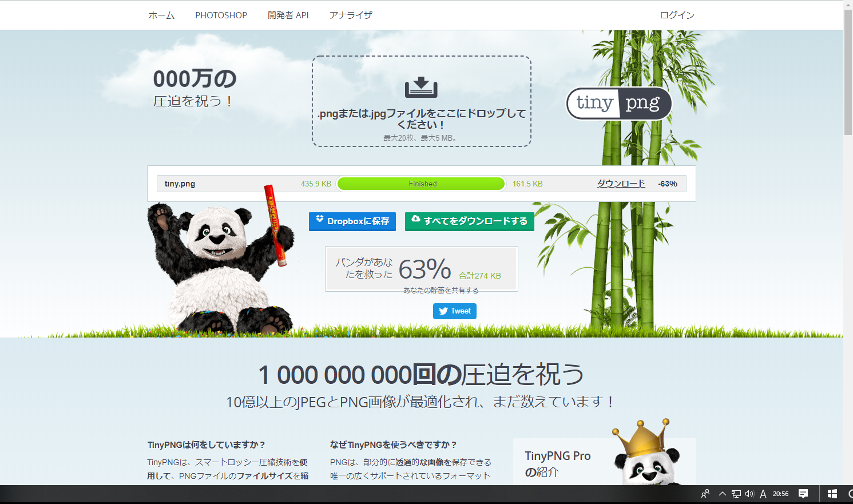
Task: Open the ホーム navigation link
Action: click(161, 15)
